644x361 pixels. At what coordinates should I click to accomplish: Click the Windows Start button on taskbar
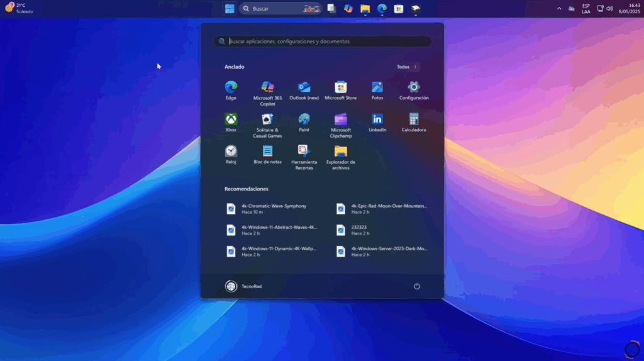pyautogui.click(x=230, y=9)
